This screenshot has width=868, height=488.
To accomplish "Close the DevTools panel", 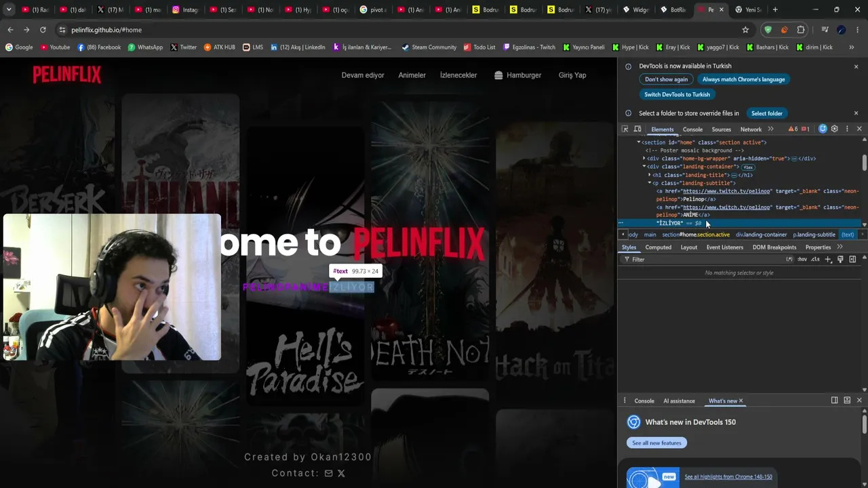I will coord(859,129).
